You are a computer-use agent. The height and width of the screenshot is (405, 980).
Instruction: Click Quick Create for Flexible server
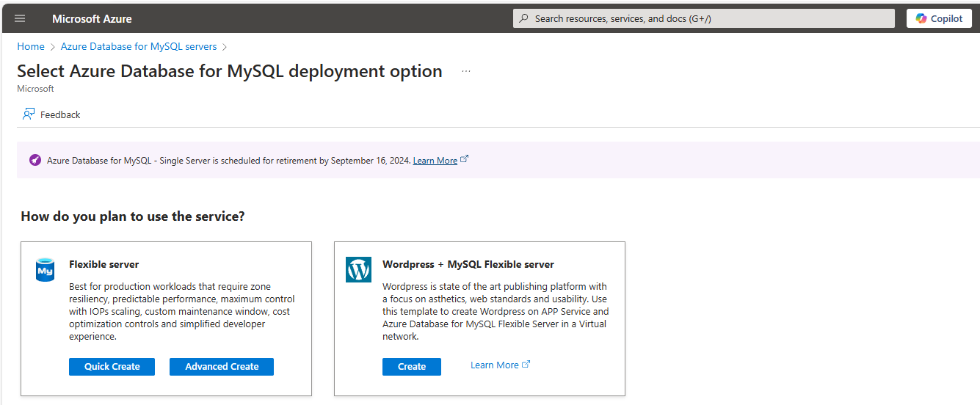112,367
